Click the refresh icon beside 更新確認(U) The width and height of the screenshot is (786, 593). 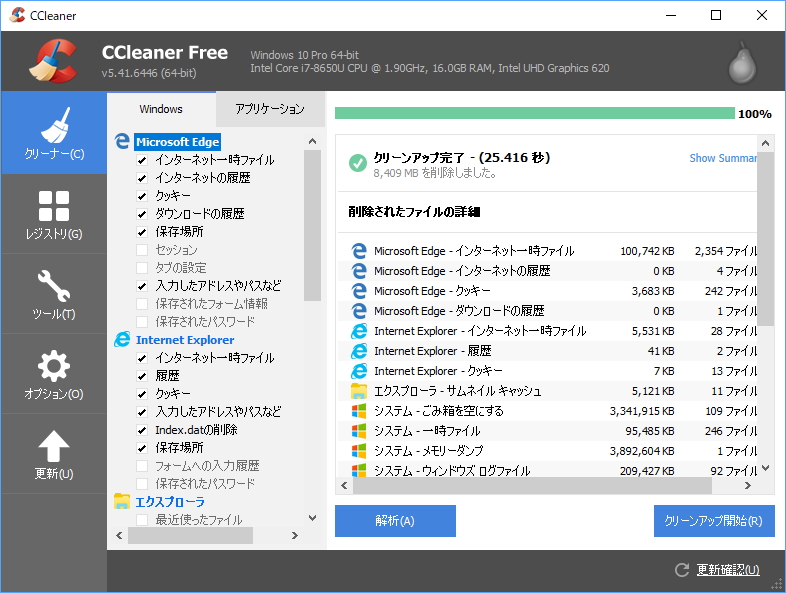click(682, 569)
